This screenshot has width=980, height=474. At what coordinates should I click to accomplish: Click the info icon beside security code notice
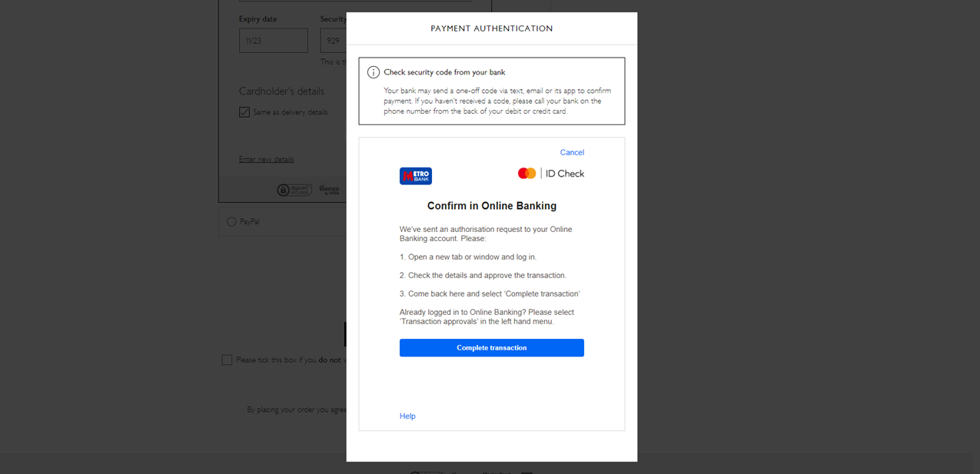tap(374, 72)
